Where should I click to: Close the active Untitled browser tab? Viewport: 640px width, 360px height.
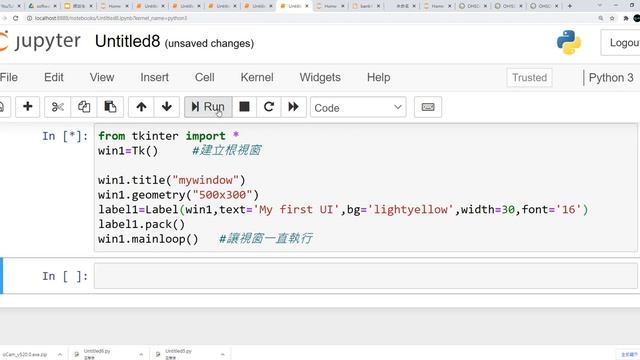[x=307, y=6]
